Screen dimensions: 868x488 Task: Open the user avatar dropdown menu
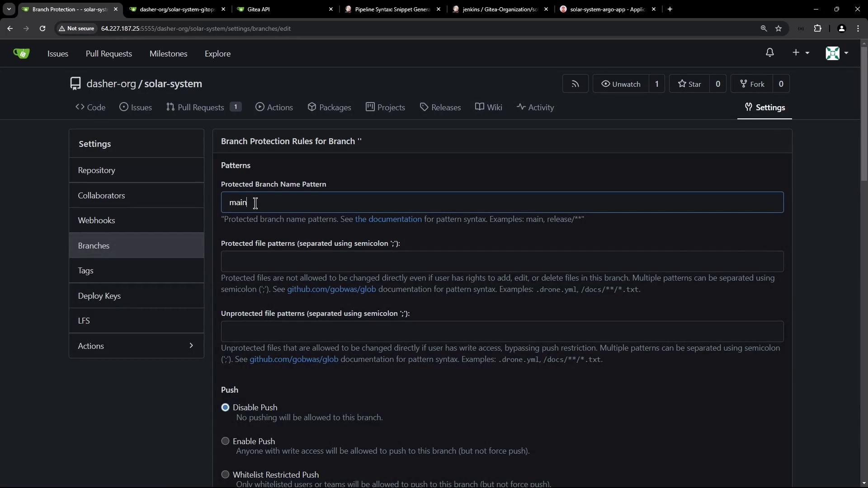point(836,53)
